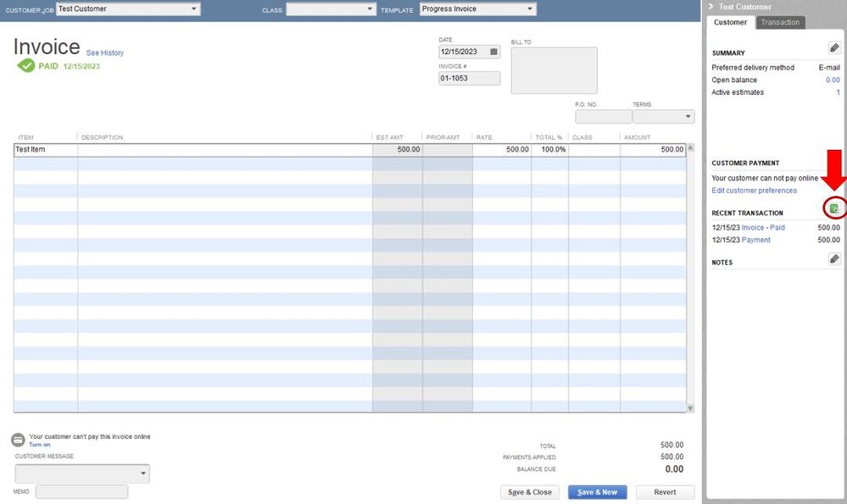Click the DESCRIPTION column header
Screen dimensions: 847x504
[x=102, y=137]
